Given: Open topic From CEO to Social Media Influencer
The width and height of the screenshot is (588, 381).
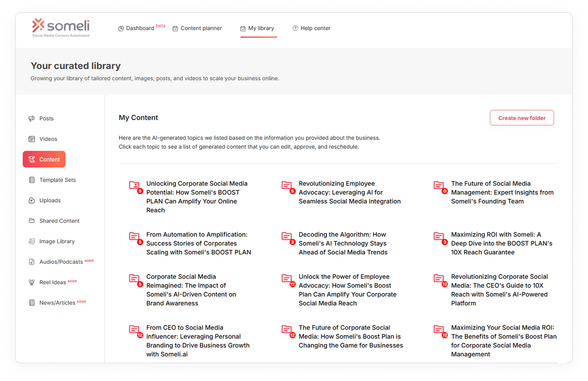Looking at the screenshot, I should [x=198, y=341].
